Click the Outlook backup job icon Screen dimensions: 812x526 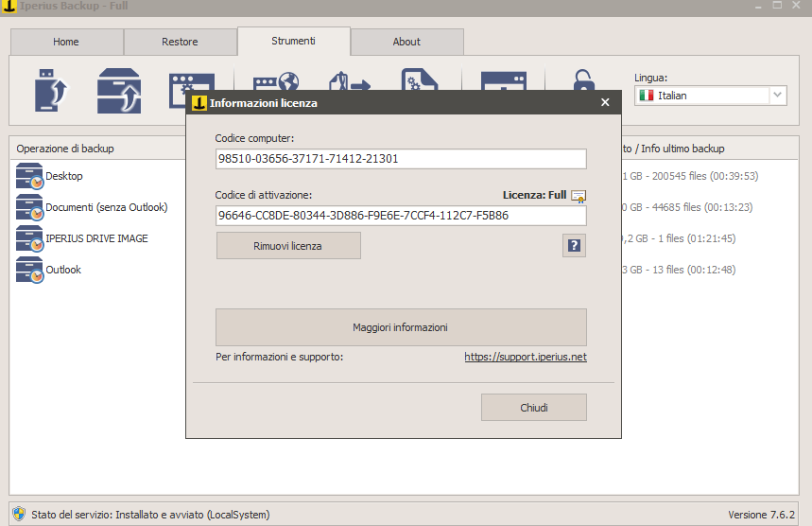click(x=29, y=270)
